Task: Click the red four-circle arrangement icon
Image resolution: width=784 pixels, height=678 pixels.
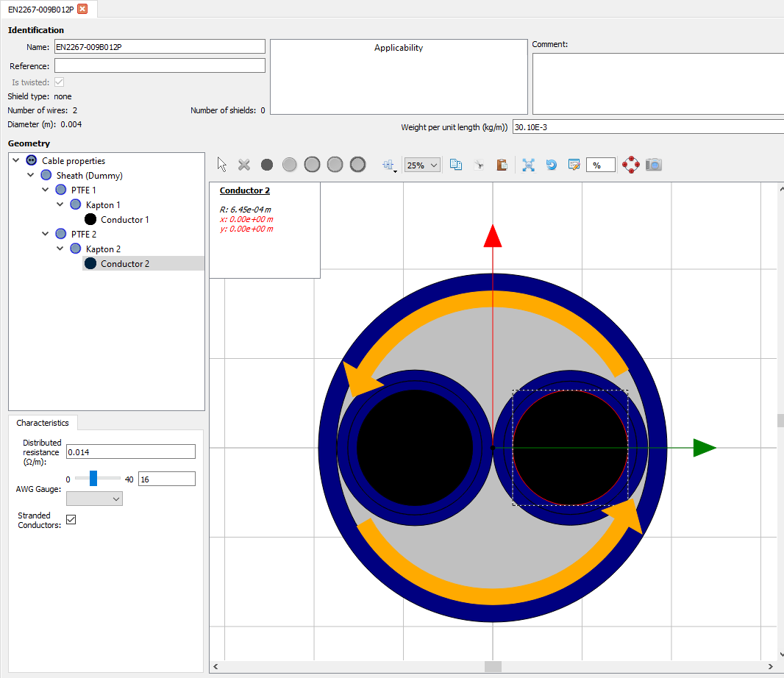Action: click(630, 165)
